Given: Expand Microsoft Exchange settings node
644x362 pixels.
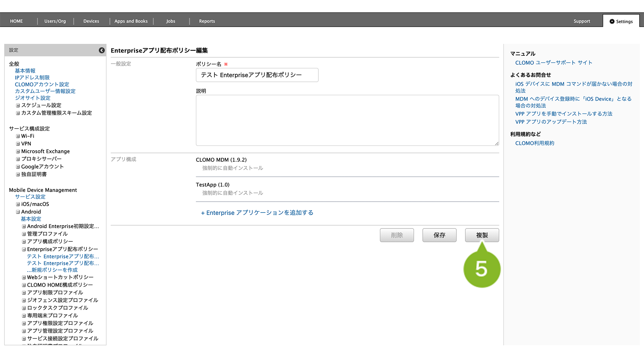Looking at the screenshot, I should (x=18, y=151).
